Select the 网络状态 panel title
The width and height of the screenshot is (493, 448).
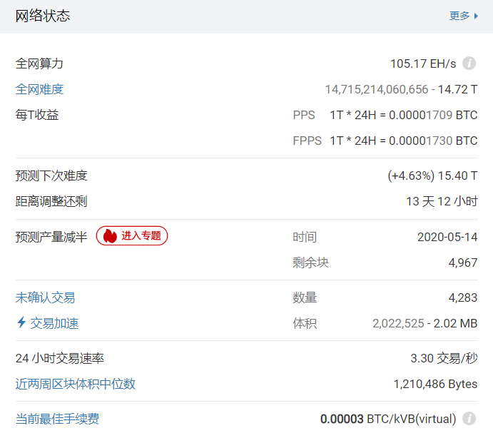point(43,16)
